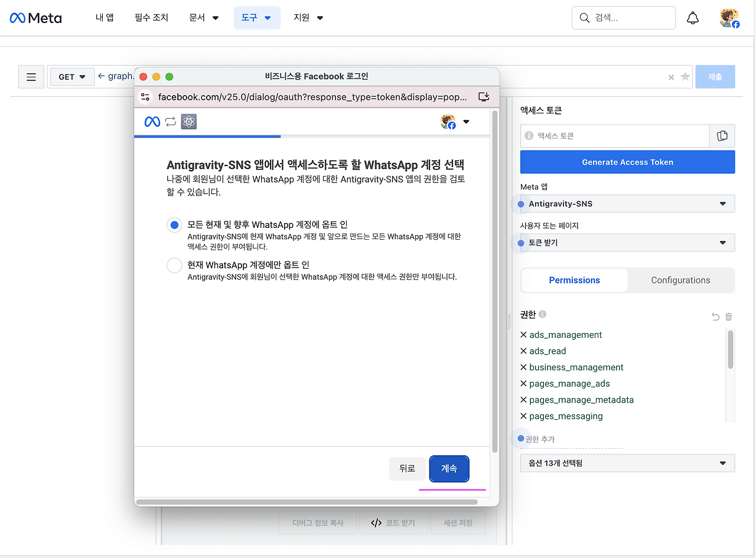
Task: Expand the 지원 dropdown menu
Action: (x=308, y=18)
